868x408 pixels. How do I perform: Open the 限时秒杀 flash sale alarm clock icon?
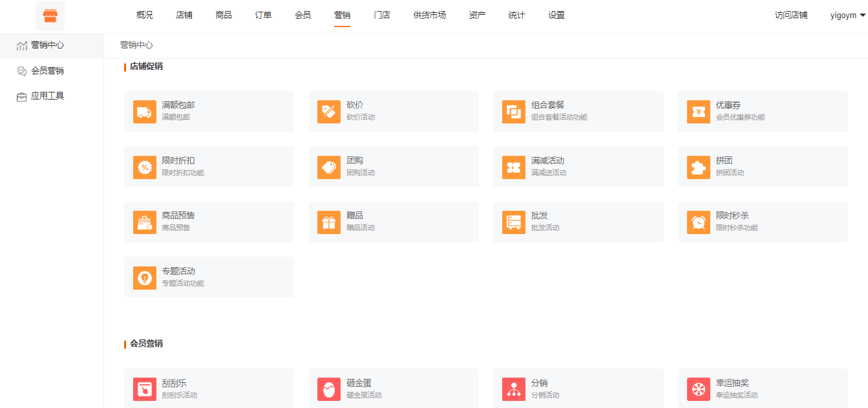coord(699,222)
